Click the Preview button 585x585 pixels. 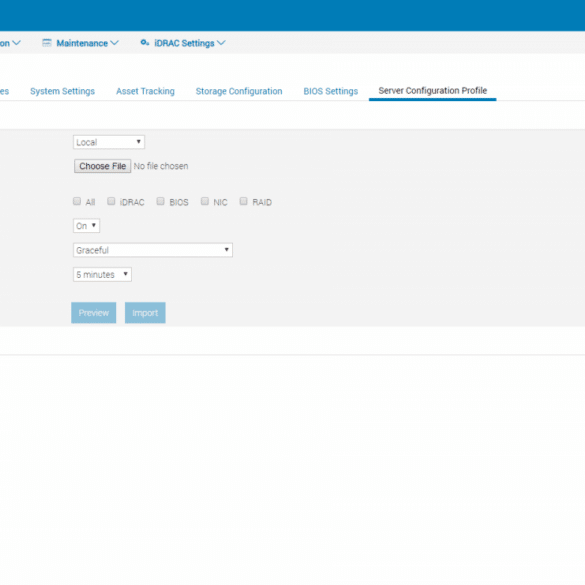point(94,313)
